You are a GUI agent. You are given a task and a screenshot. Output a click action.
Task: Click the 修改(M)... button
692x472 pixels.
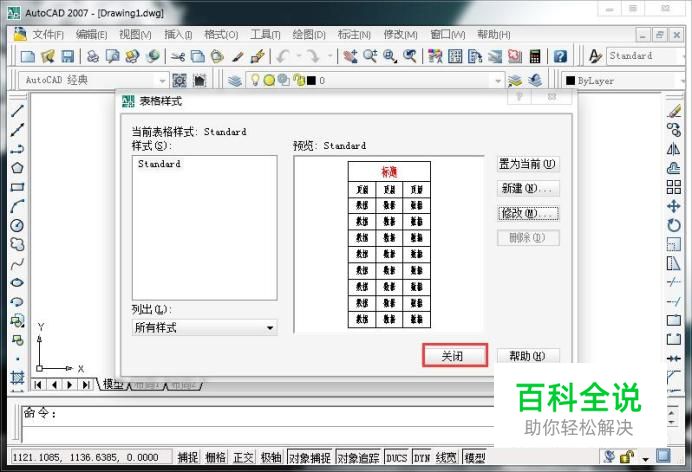coord(528,213)
